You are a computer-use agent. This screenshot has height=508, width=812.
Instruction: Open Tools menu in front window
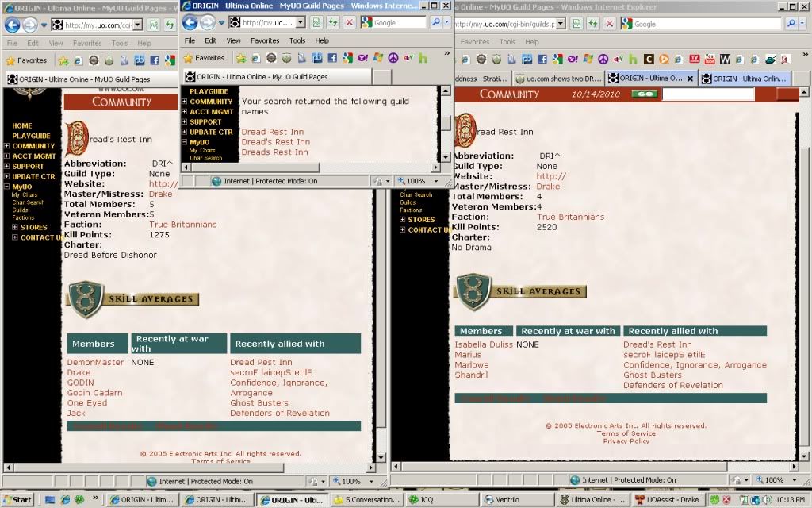click(x=297, y=40)
